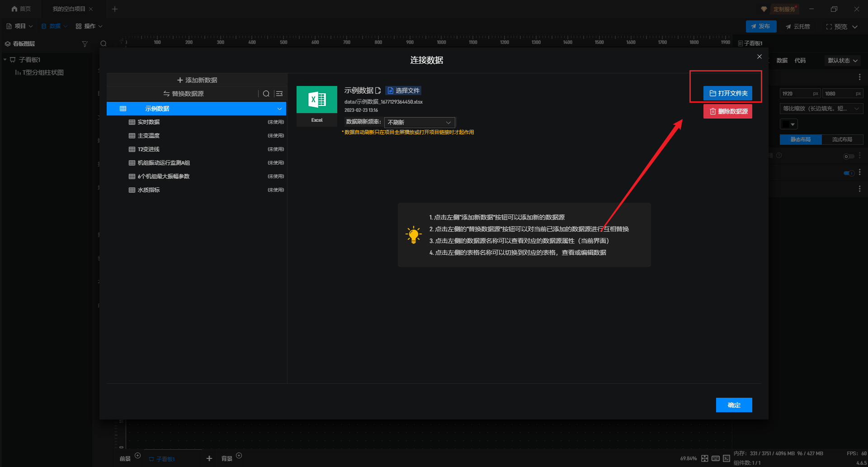868x467 pixels.
Task: Open the keyboard shortcuts icon in status bar
Action: (x=716, y=458)
